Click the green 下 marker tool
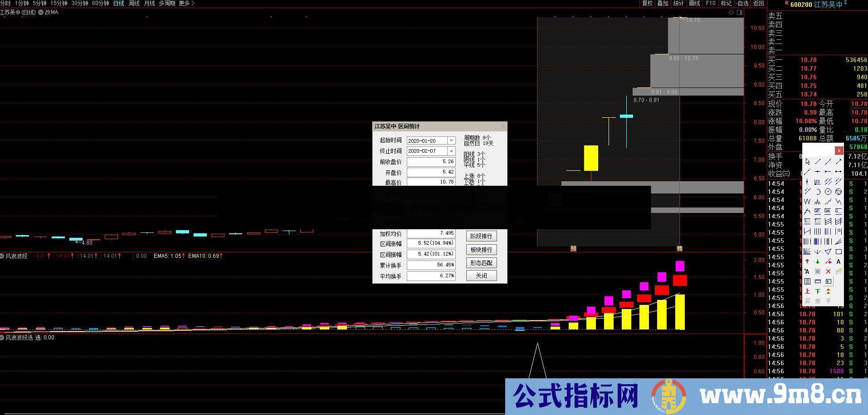The width and height of the screenshot is (868, 415). tap(818, 291)
